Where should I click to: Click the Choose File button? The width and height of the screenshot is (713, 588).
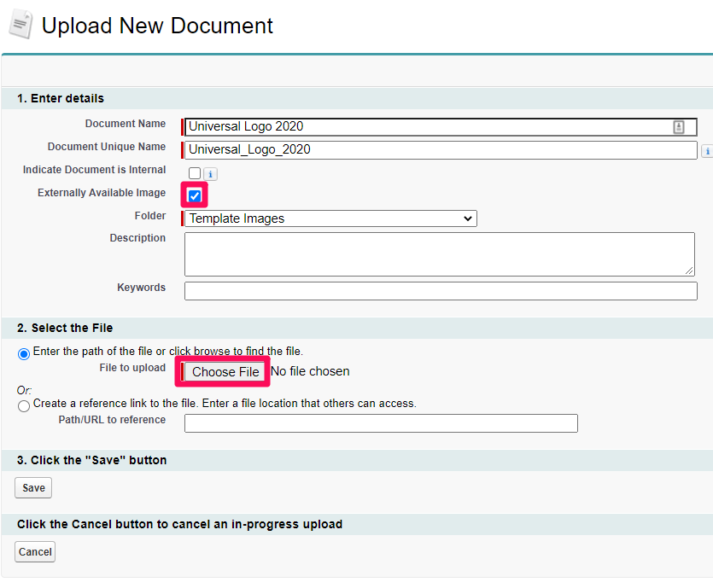(225, 372)
